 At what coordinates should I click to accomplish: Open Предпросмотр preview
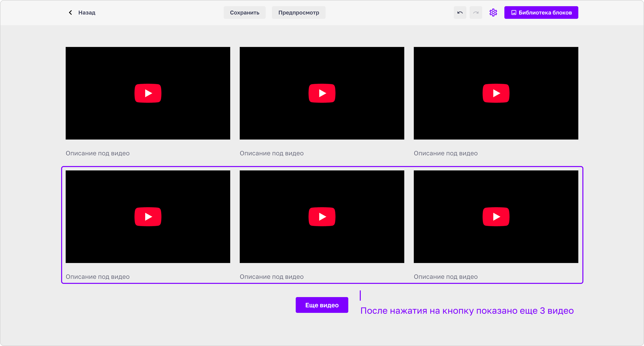298,12
